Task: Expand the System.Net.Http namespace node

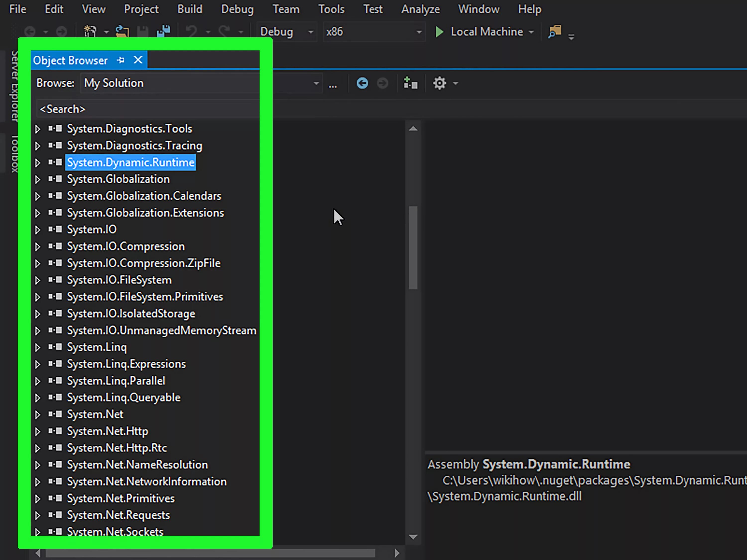Action: (38, 431)
